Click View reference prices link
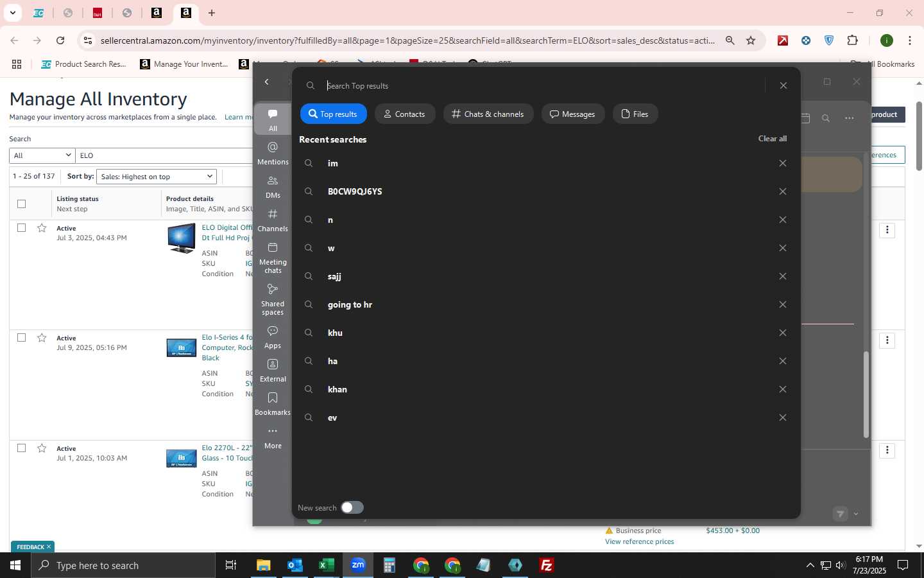Screen dimensions: 924x578 639,541
